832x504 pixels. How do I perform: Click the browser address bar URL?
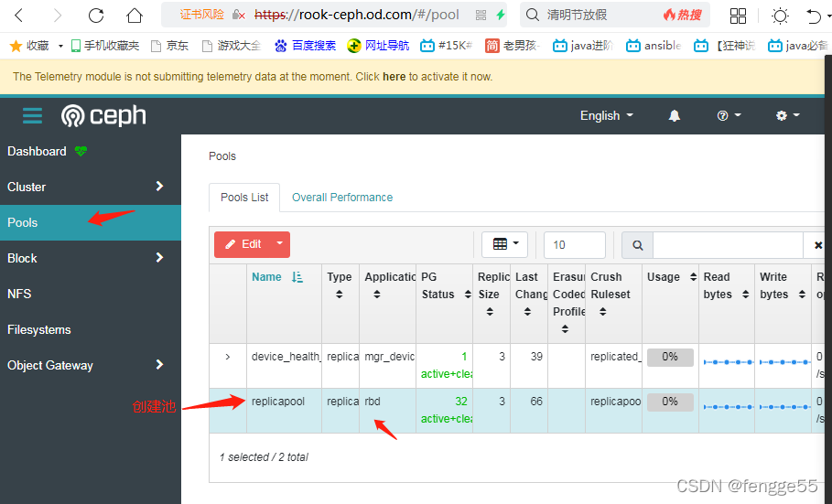click(357, 15)
